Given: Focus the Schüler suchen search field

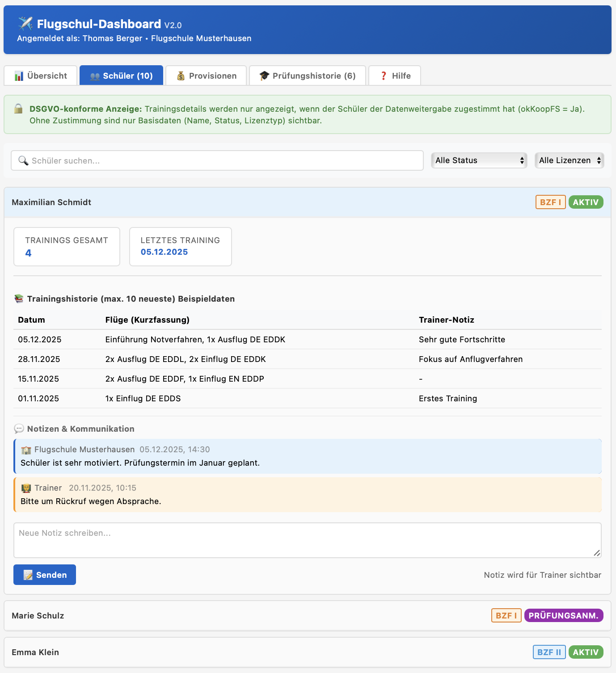Looking at the screenshot, I should click(224, 160).
